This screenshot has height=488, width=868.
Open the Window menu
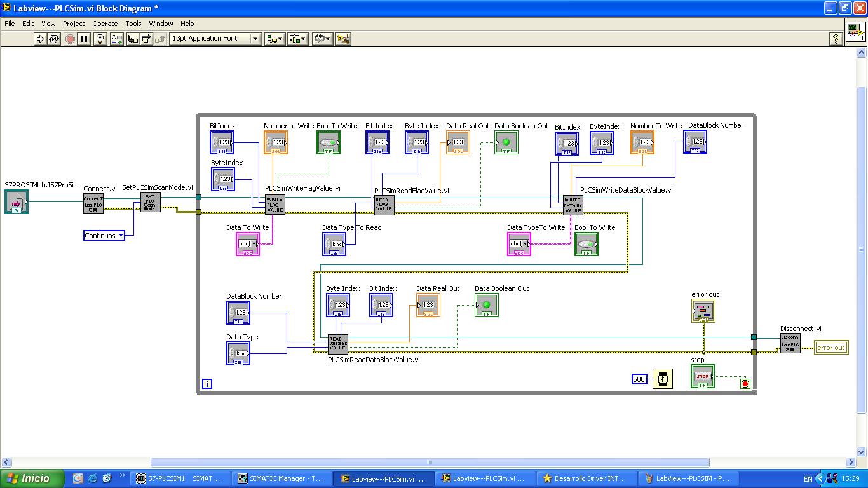pyautogui.click(x=161, y=24)
